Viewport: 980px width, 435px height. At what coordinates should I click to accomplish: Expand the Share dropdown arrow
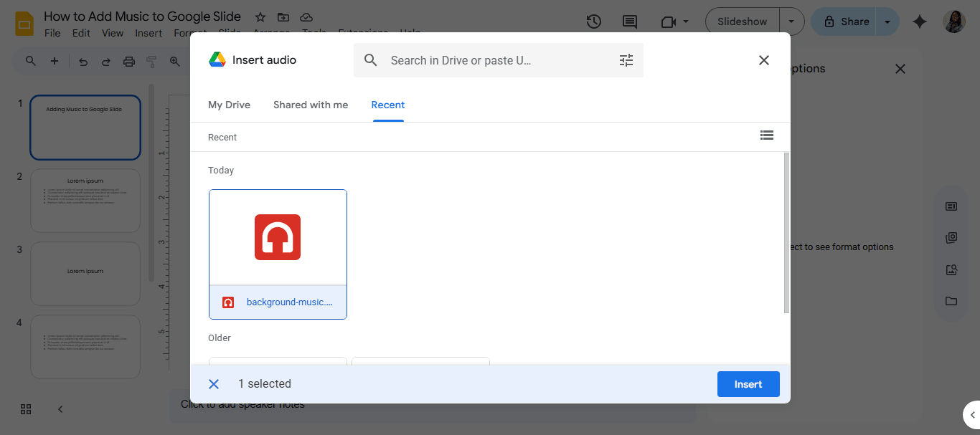click(888, 21)
